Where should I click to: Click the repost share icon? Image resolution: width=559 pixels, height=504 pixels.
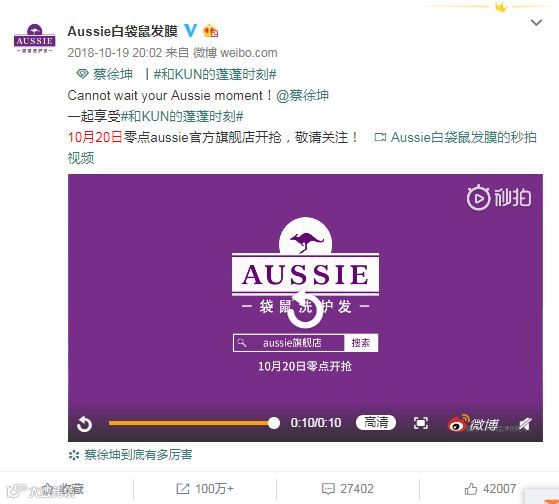point(183,489)
